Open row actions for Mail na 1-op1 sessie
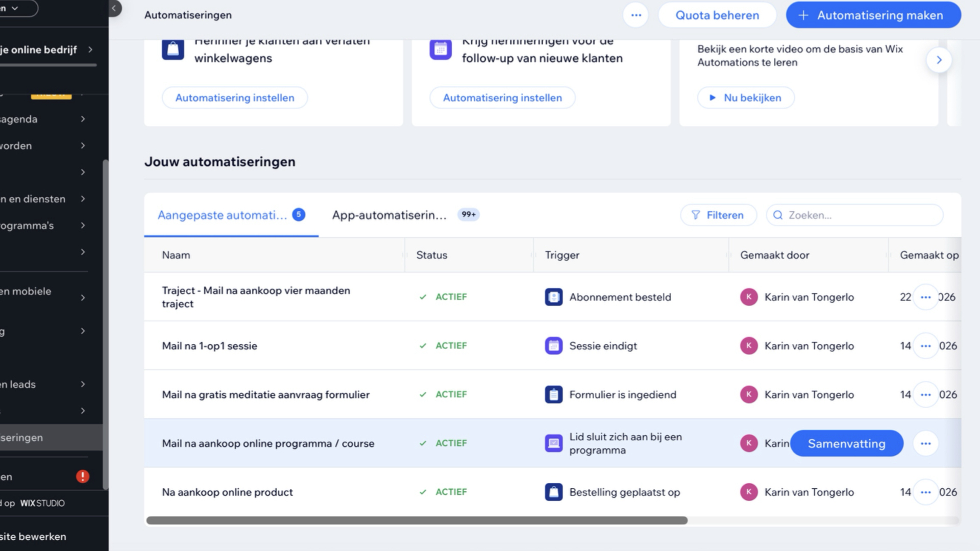 (x=926, y=345)
